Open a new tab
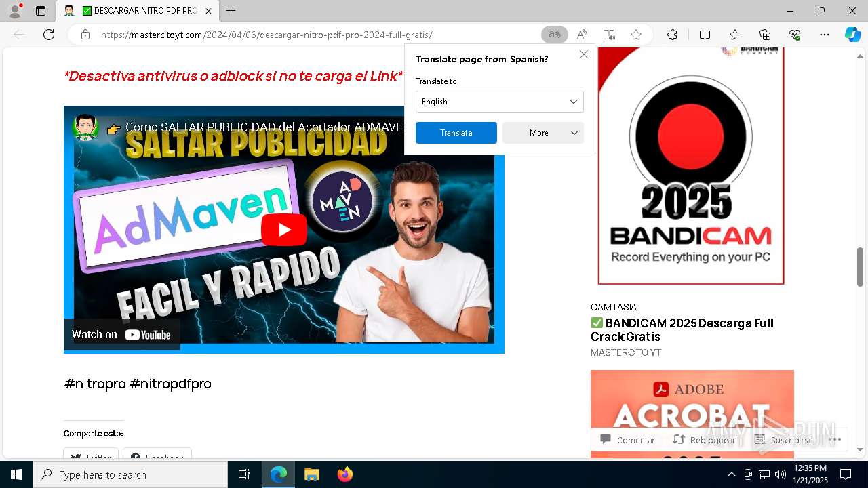 pyautogui.click(x=231, y=11)
